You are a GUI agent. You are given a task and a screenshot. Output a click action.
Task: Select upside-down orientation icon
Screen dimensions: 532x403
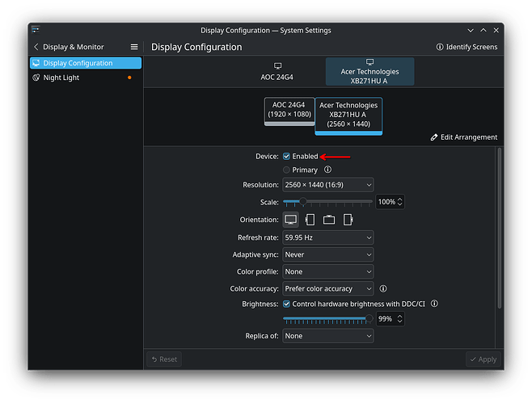pyautogui.click(x=329, y=220)
